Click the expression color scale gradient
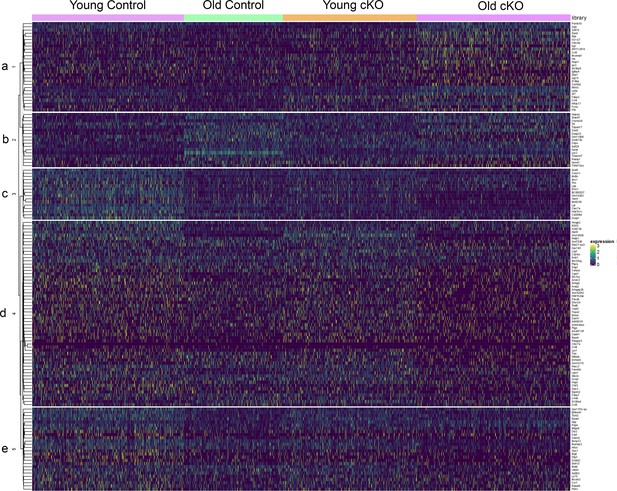 (593, 255)
